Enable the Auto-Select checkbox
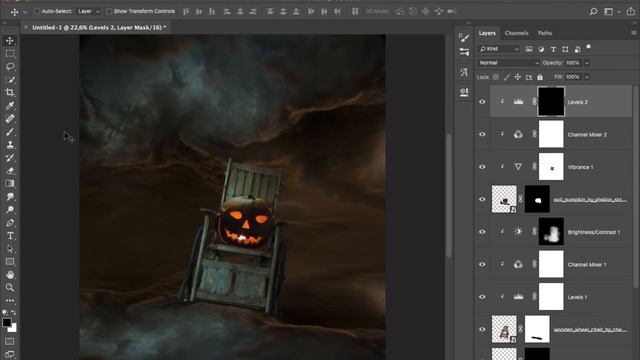The height and width of the screenshot is (360, 640). point(37,11)
